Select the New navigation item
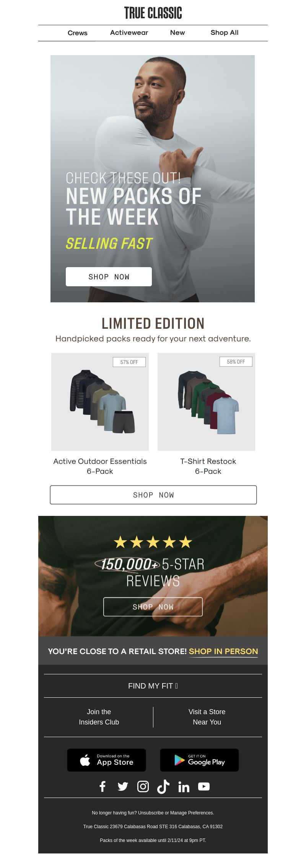The image size is (306, 868). pos(177,33)
